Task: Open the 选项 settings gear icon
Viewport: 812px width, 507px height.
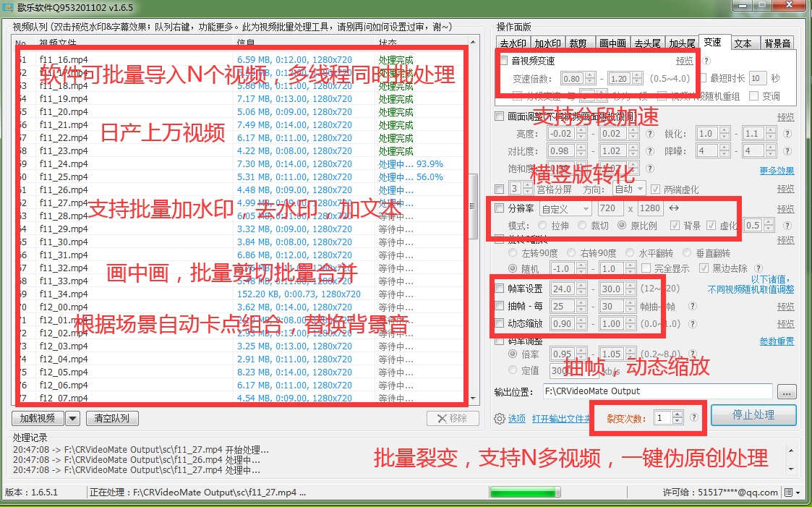Action: (499, 417)
